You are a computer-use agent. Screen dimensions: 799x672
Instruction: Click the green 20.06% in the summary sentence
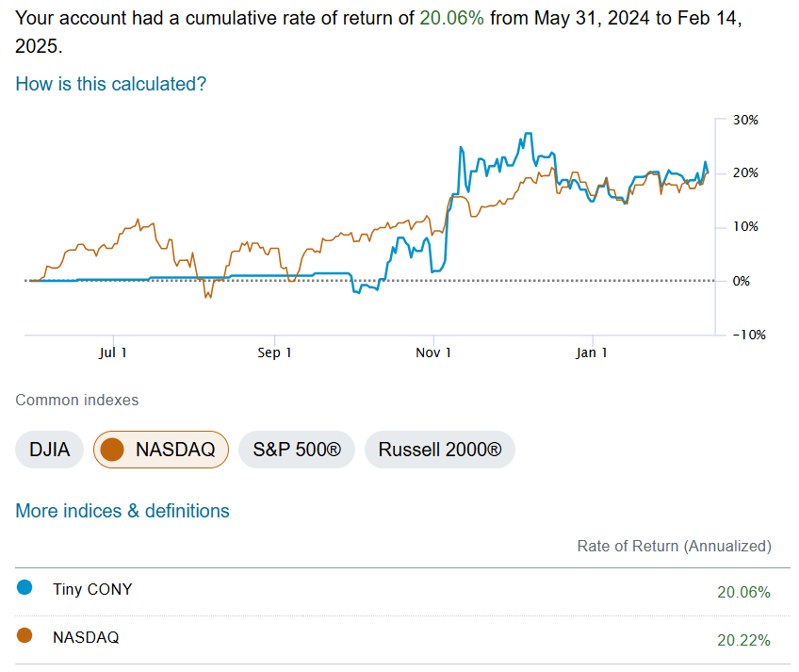point(451,18)
